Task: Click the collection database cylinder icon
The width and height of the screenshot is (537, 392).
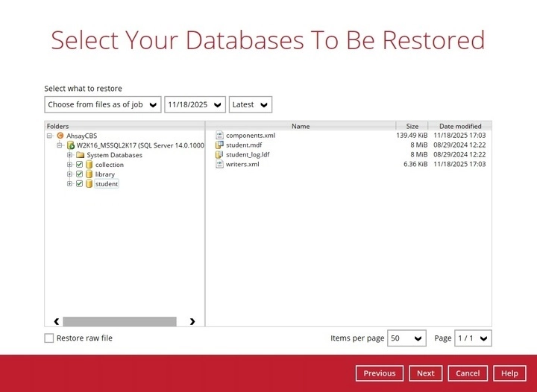Action: point(89,165)
